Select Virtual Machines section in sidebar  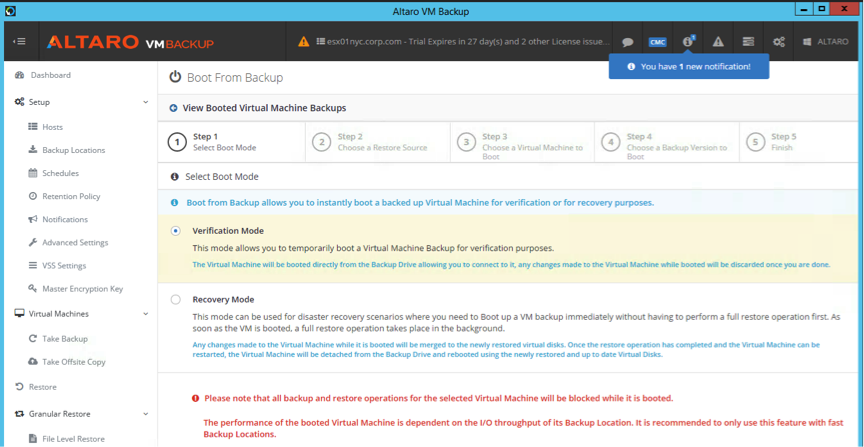[59, 314]
